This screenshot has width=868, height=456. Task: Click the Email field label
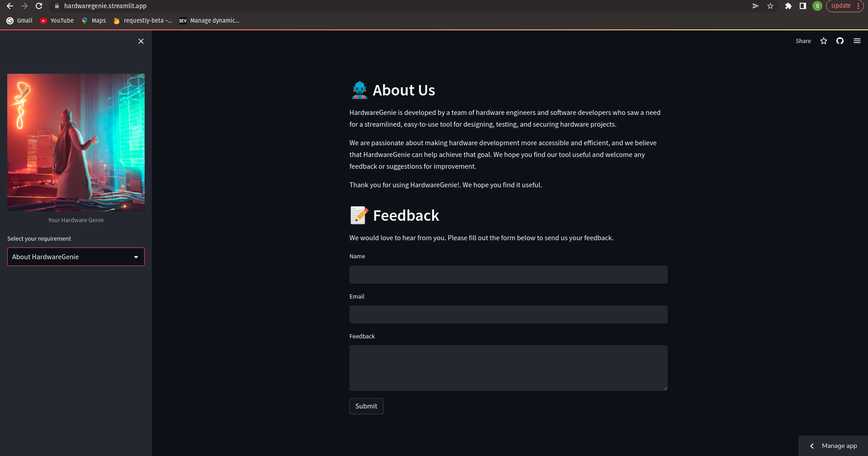pyautogui.click(x=357, y=297)
